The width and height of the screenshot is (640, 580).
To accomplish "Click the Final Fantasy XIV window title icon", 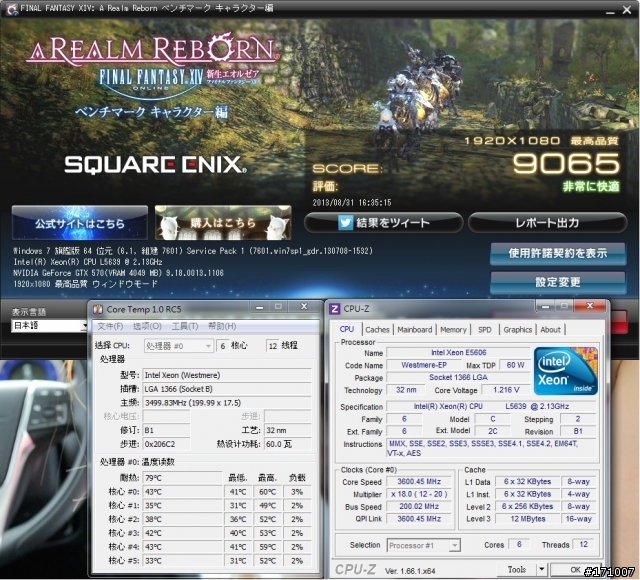I will pyautogui.click(x=11, y=9).
